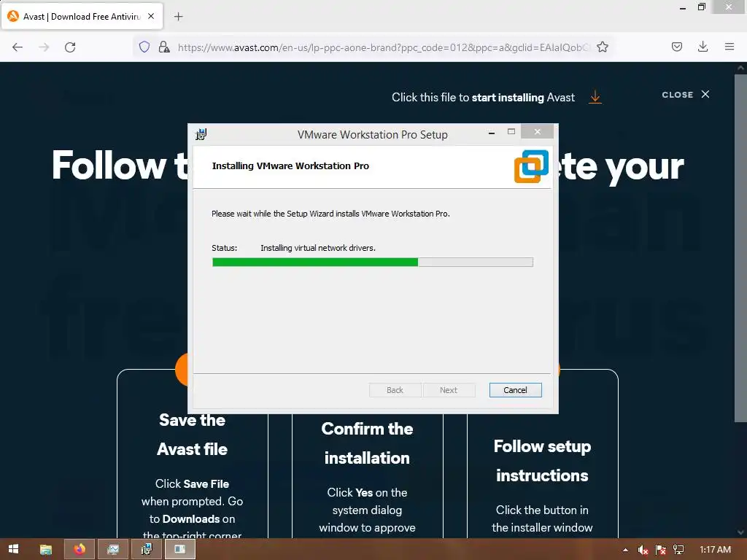Image resolution: width=747 pixels, height=560 pixels.
Task: Switch to Firefox from the taskbar
Action: [80, 550]
